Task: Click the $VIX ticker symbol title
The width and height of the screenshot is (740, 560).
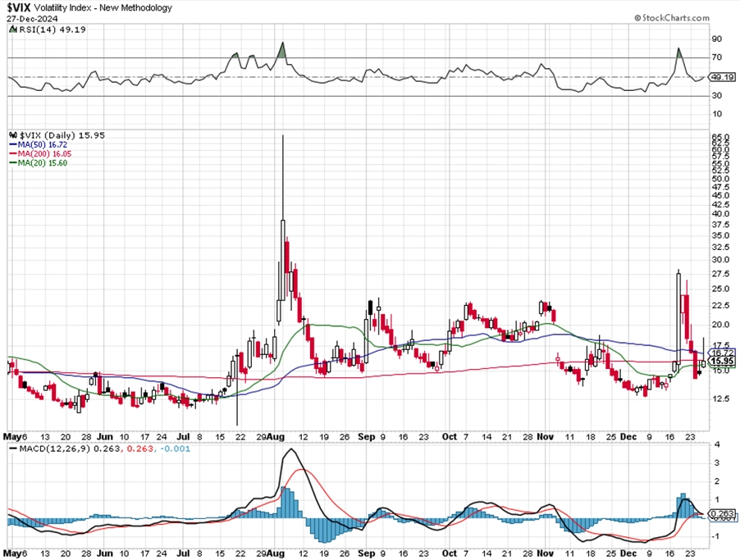Action: point(19,7)
